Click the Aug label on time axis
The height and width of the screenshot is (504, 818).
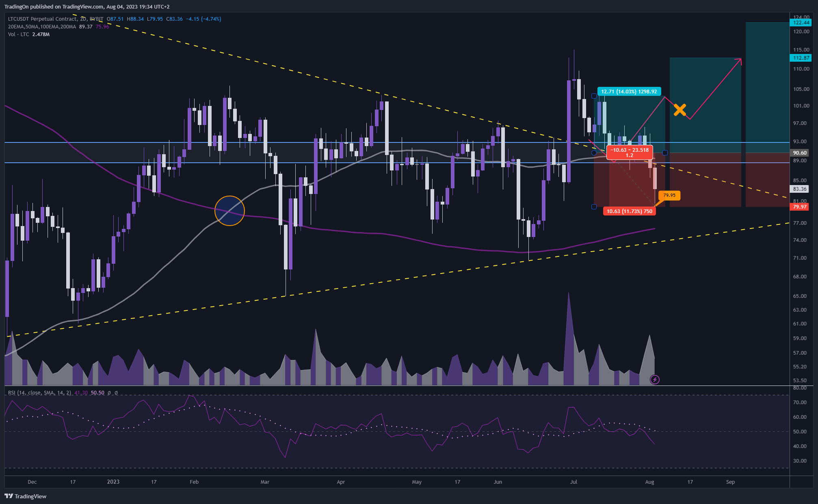[x=649, y=482]
